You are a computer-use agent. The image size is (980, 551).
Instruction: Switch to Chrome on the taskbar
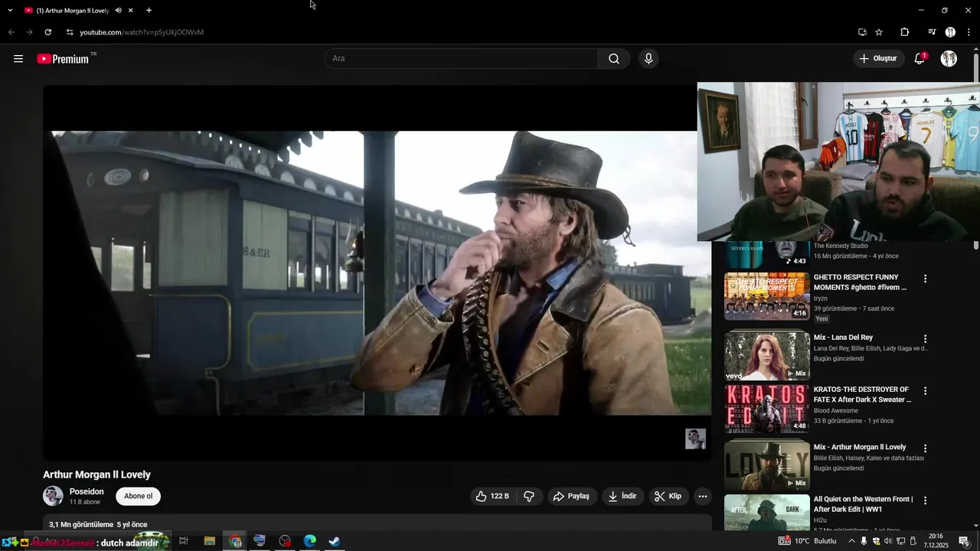click(x=235, y=541)
